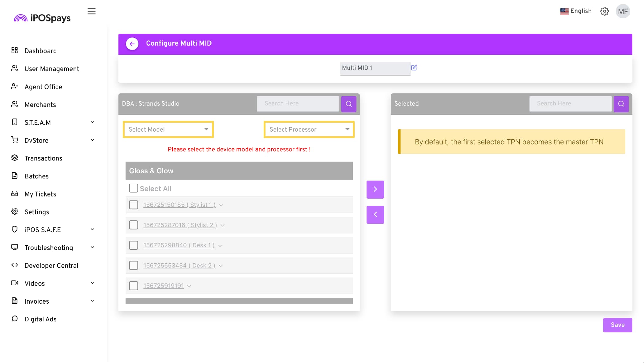The height and width of the screenshot is (363, 644).
Task: Click the search icon in the Selected panel
Action: [x=621, y=104]
